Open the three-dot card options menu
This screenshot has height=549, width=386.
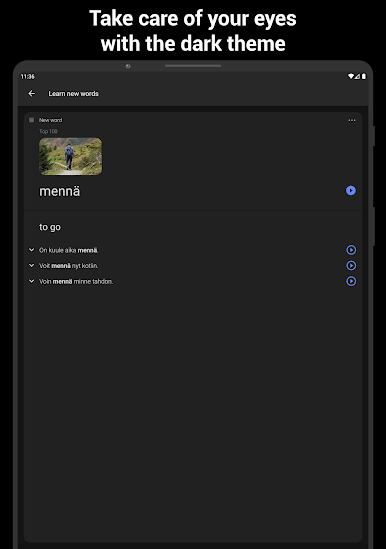tap(352, 120)
